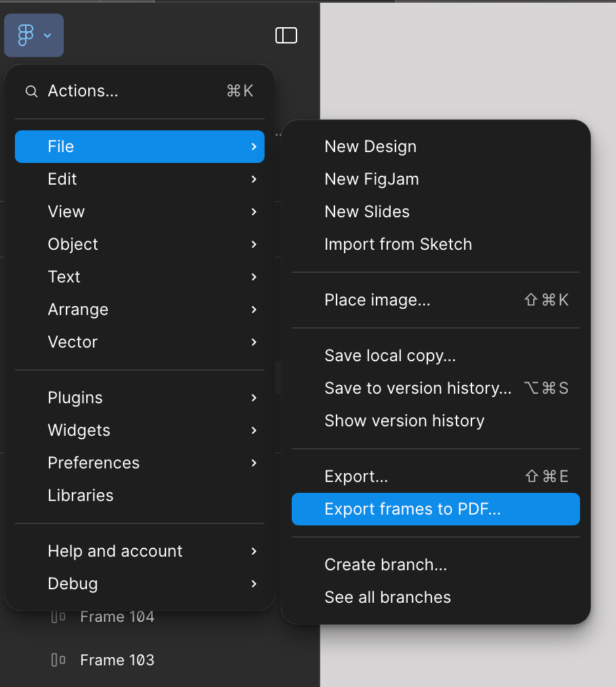Click the search magnifier icon beside Actions

[x=31, y=91]
